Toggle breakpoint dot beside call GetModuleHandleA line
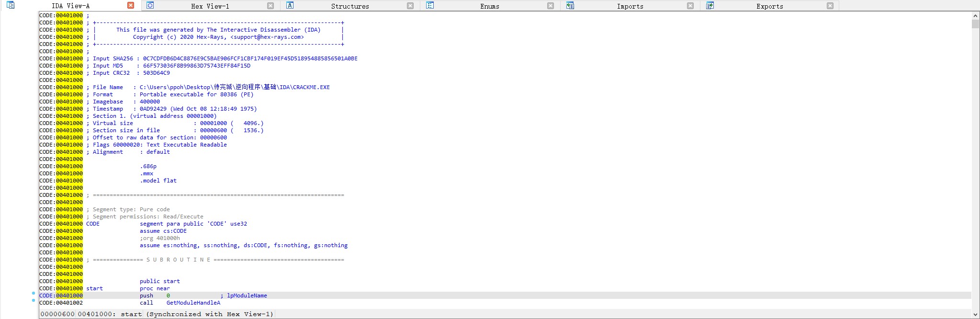The image size is (980, 319). (34, 300)
